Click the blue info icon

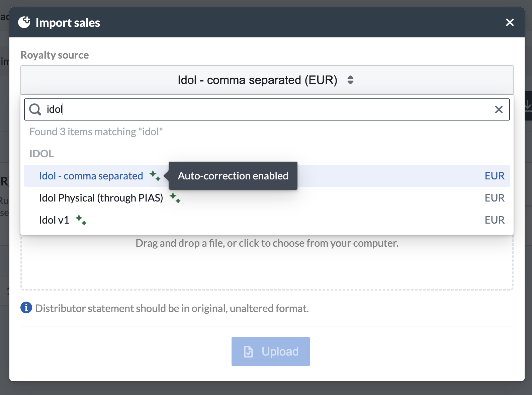(26, 307)
